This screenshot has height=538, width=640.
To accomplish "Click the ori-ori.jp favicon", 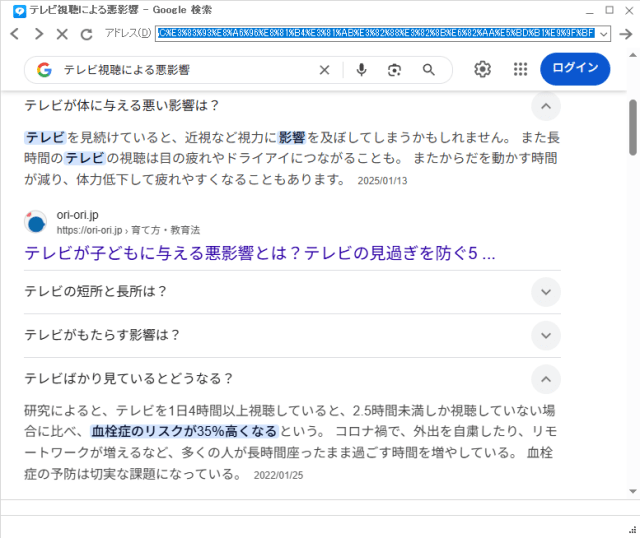I will pyautogui.click(x=36, y=222).
